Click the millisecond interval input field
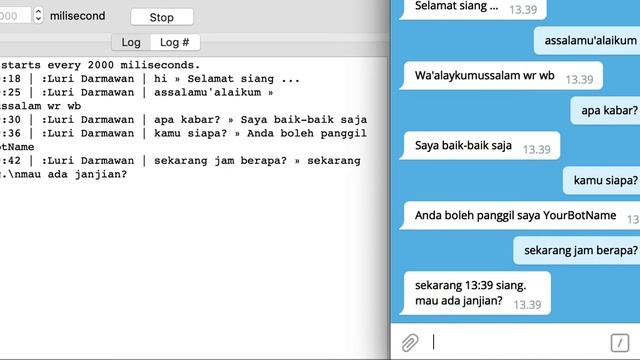Screen dimensions: 640x360 [x=15, y=16]
